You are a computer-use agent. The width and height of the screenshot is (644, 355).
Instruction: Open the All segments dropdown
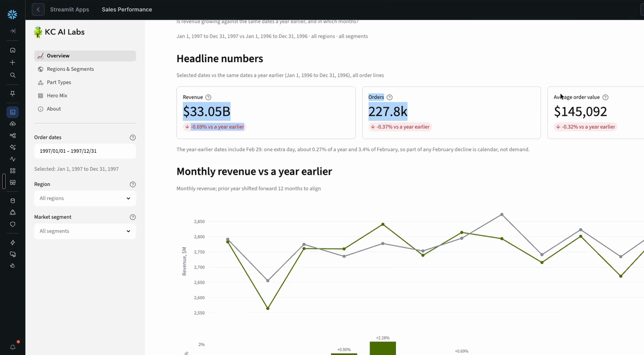pos(85,231)
